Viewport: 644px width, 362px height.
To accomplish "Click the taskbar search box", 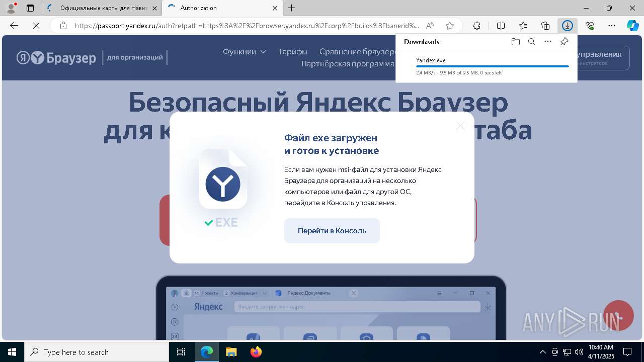I will point(97,352).
